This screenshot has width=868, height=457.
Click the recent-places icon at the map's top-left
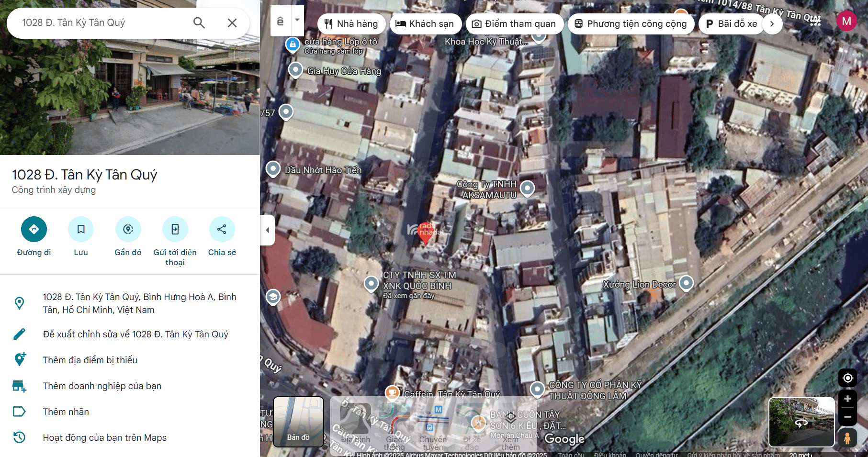[281, 21]
